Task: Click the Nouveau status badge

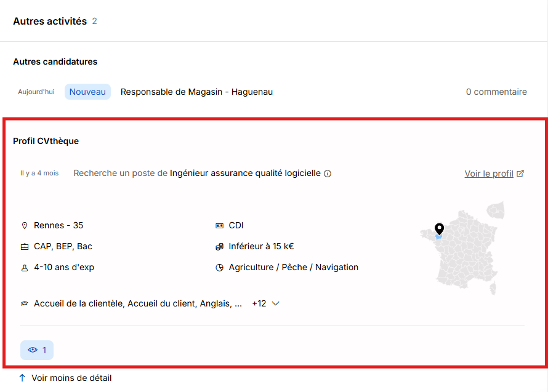Action: (x=87, y=92)
